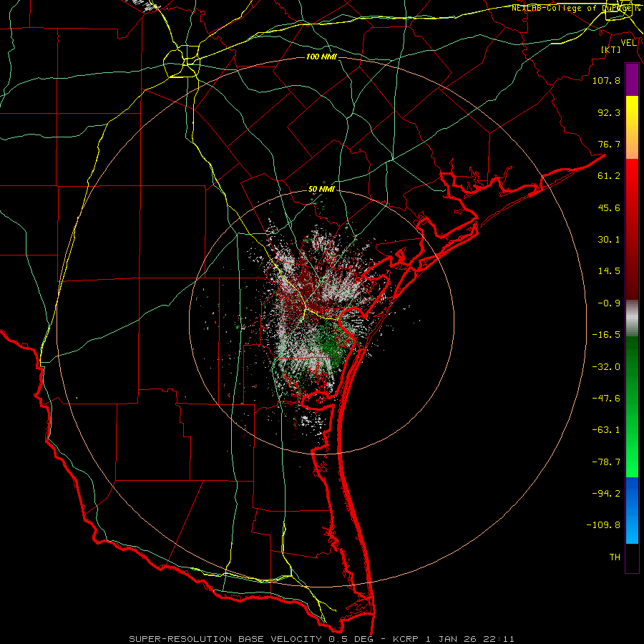The height and width of the screenshot is (644, 644).
Task: Click the 50 NMI range ring label
Action: (321, 189)
